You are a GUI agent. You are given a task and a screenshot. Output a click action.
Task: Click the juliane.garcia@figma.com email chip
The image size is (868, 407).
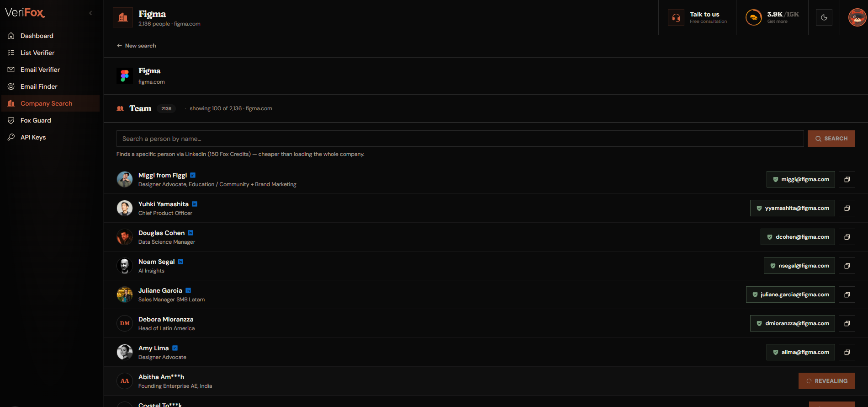[790, 295]
